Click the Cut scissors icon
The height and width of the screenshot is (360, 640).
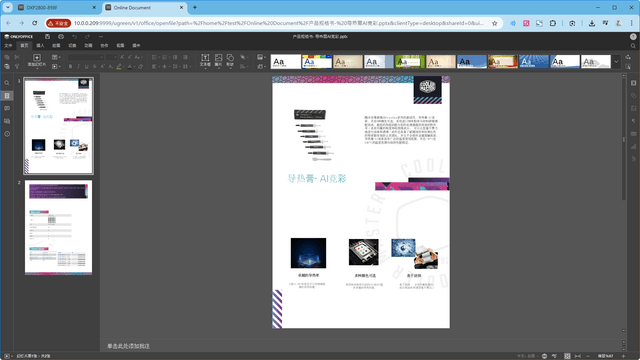pos(17,57)
